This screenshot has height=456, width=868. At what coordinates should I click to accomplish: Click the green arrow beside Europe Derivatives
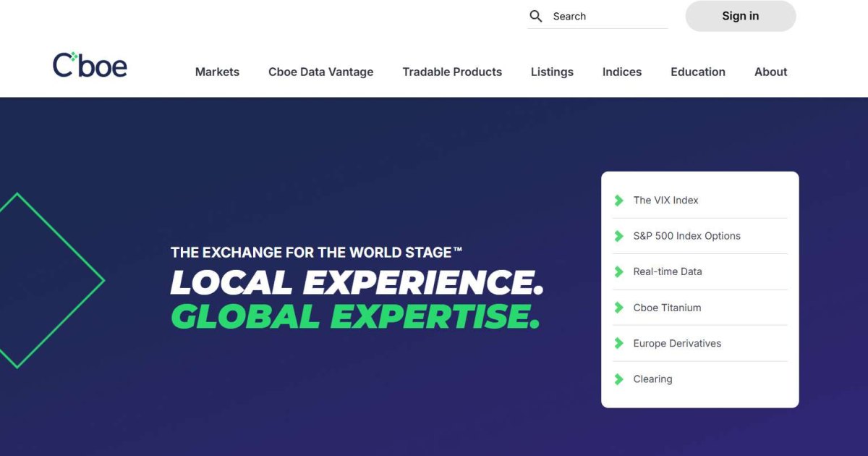coord(619,343)
